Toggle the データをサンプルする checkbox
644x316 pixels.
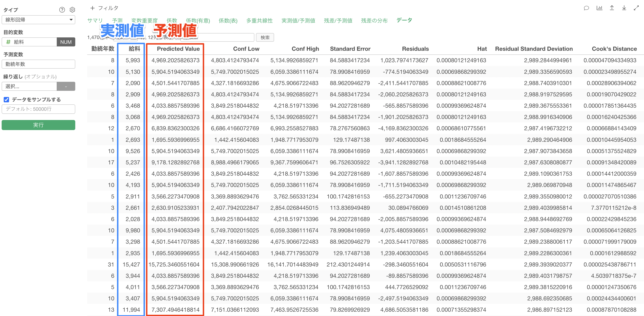click(x=7, y=100)
